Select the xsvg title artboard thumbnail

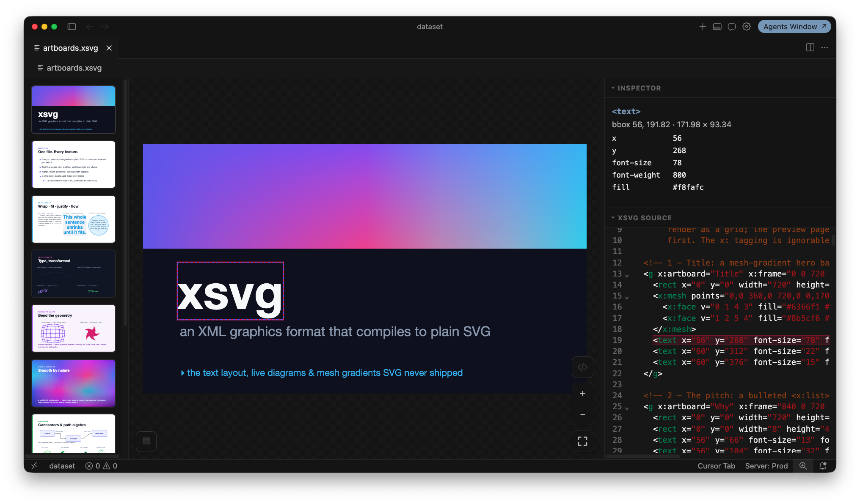click(73, 110)
